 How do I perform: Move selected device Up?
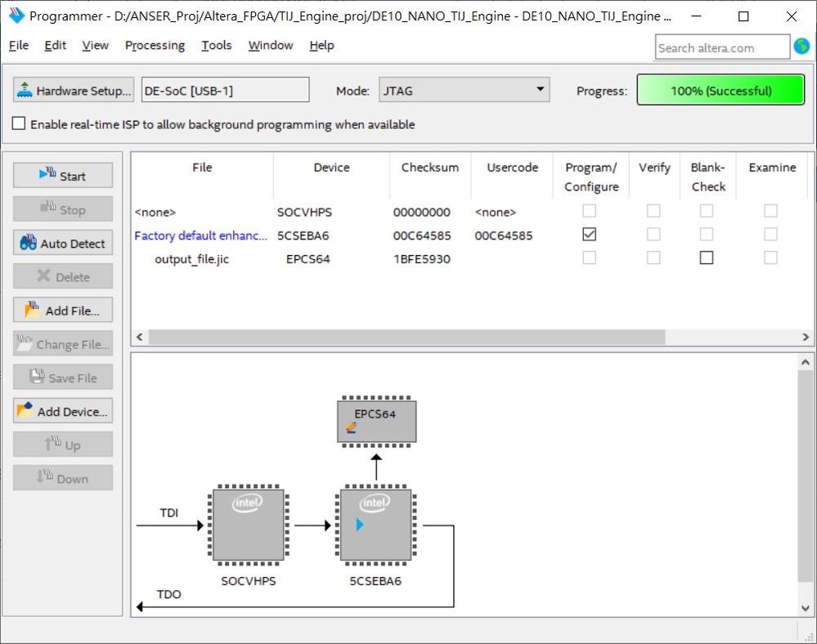(x=62, y=445)
